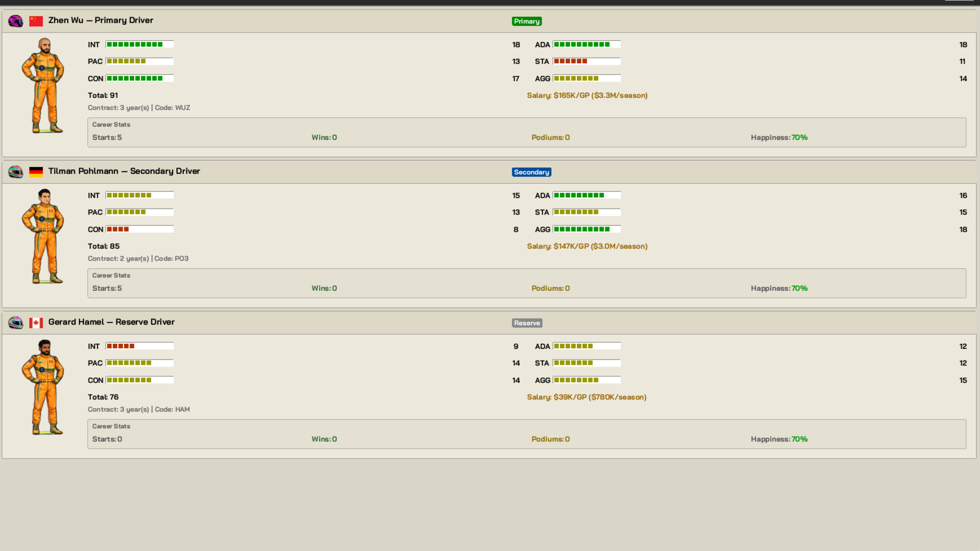Expand Gerard Hamel's Career Stats section
Screen dimensions: 980x551
pyautogui.click(x=111, y=427)
